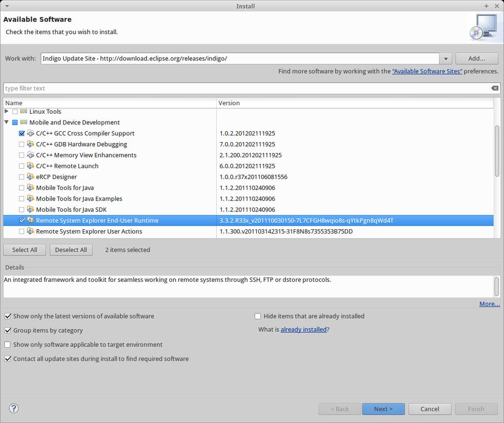Click the Details text vertical scrollbar
This screenshot has width=504, height=423.
click(x=497, y=286)
